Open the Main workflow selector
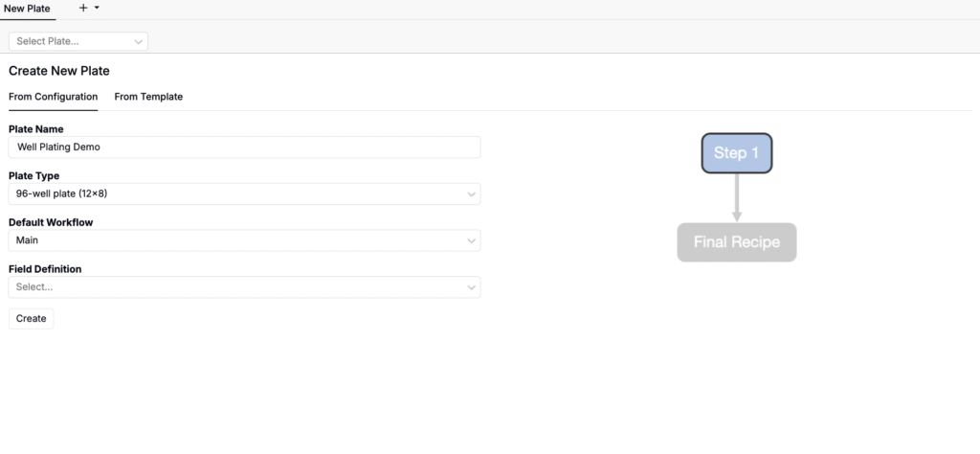 pos(239,240)
